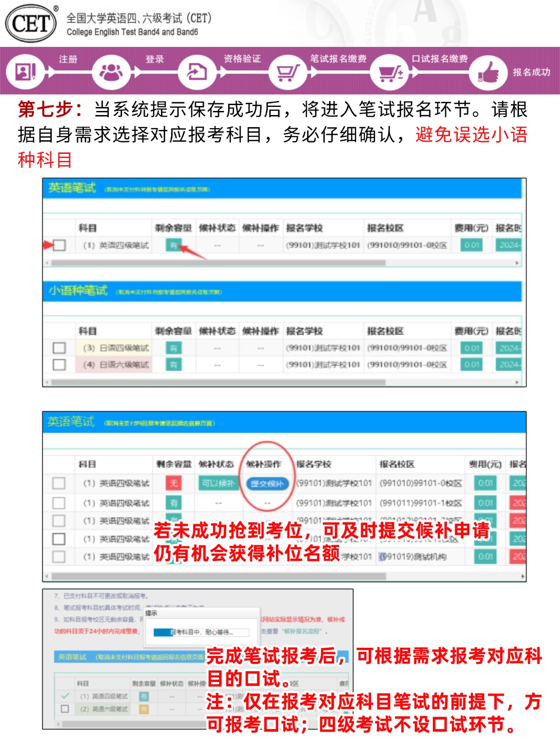Check the (3) 日语四级笔试 checkbox

59,348
